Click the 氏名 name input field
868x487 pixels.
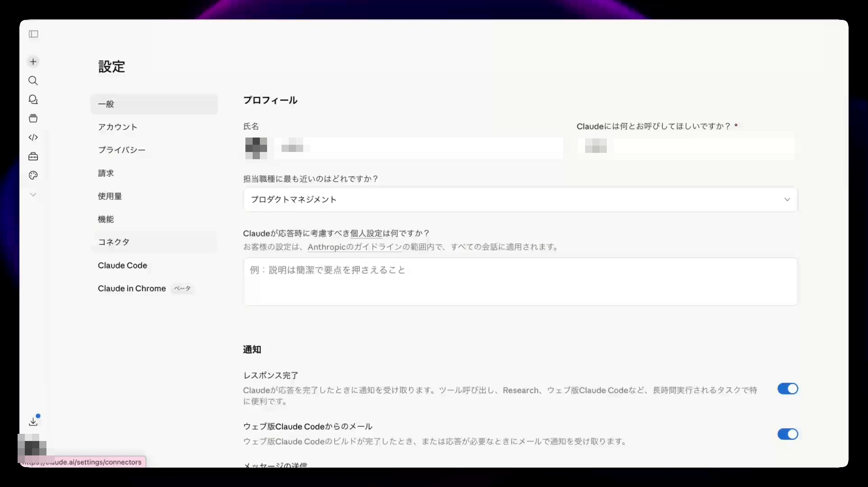coord(418,148)
